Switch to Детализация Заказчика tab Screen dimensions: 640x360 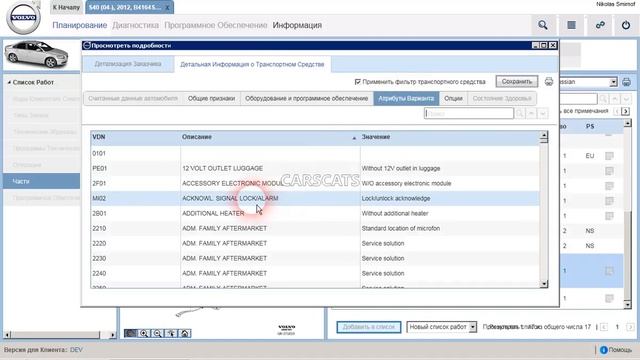pos(128,64)
